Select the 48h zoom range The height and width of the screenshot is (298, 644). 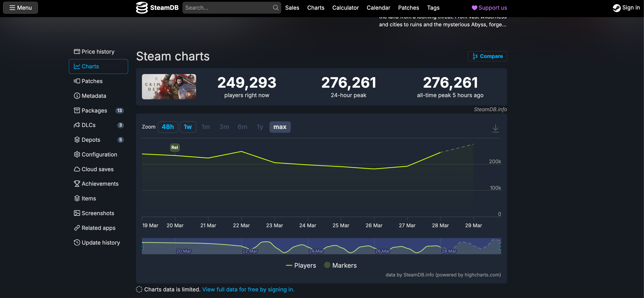(x=168, y=127)
